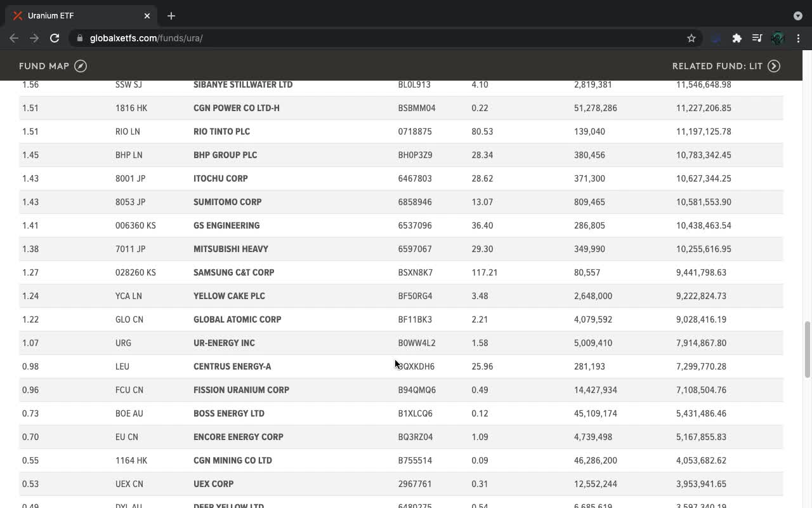Click UR-ENERGY INC holding name
This screenshot has height=508, width=812.
click(x=224, y=343)
